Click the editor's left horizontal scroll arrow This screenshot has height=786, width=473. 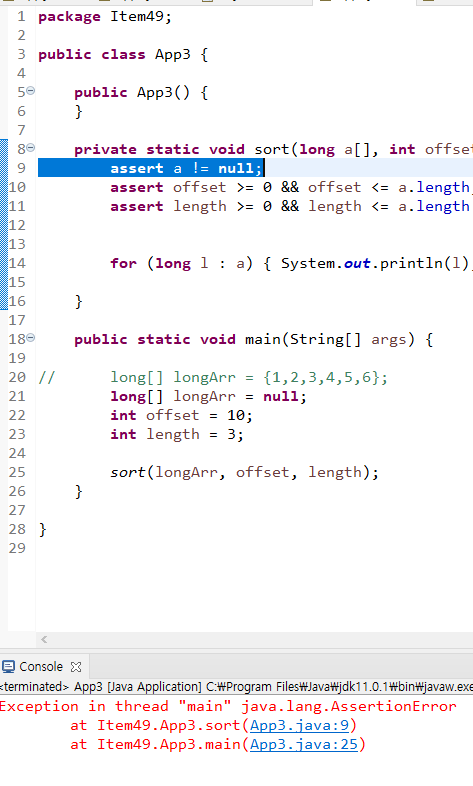44,639
